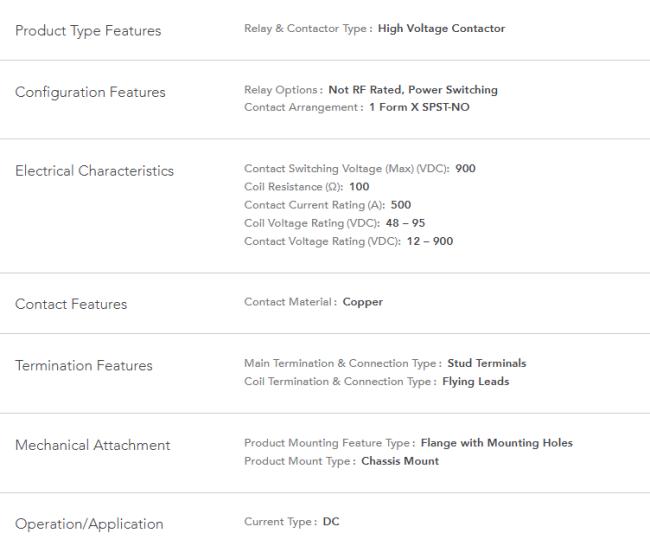Image resolution: width=650 pixels, height=559 pixels.
Task: Select the Contact Features section heading
Action: point(71,304)
